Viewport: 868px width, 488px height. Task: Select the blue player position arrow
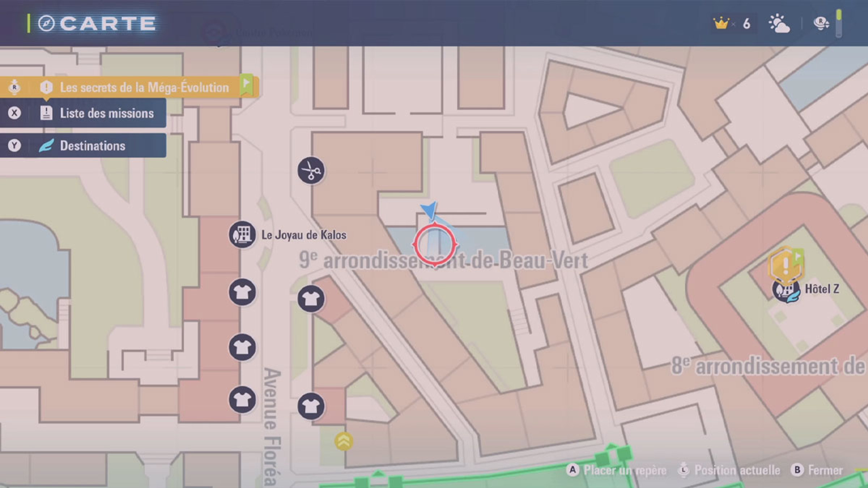coord(429,210)
